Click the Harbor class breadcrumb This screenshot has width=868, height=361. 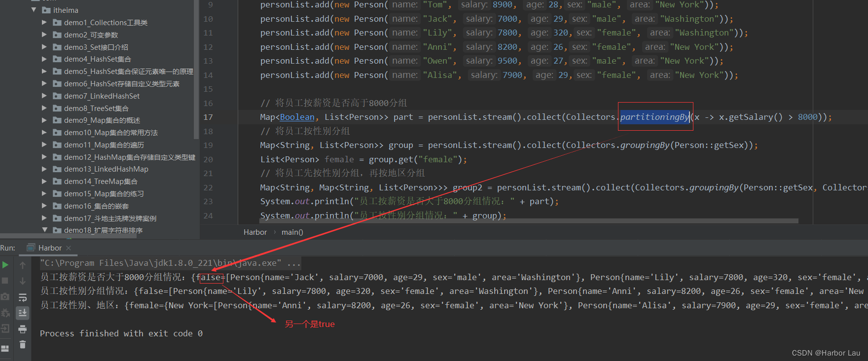pyautogui.click(x=255, y=232)
